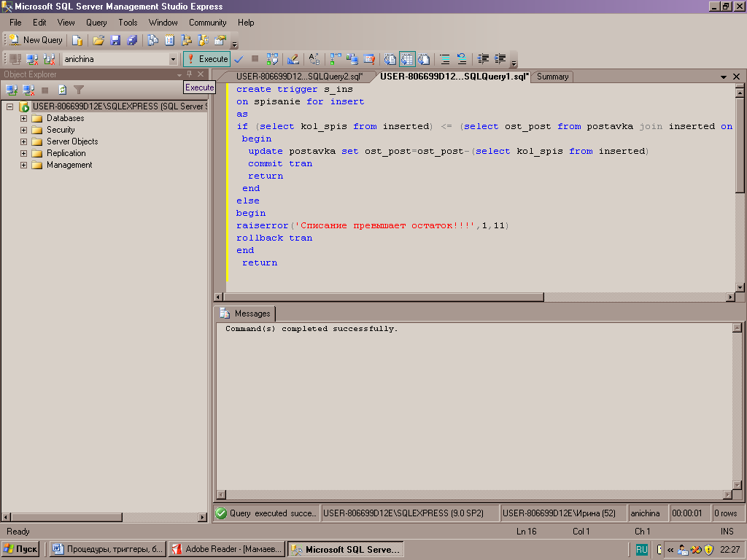747x560 pixels.
Task: Click Object Explorer Refresh icon
Action: coord(63,90)
